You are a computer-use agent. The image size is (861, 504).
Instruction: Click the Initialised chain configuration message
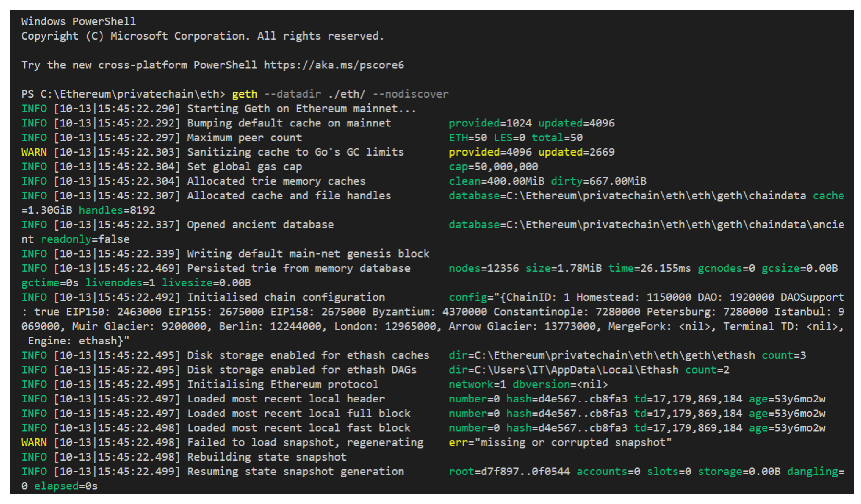tap(286, 297)
